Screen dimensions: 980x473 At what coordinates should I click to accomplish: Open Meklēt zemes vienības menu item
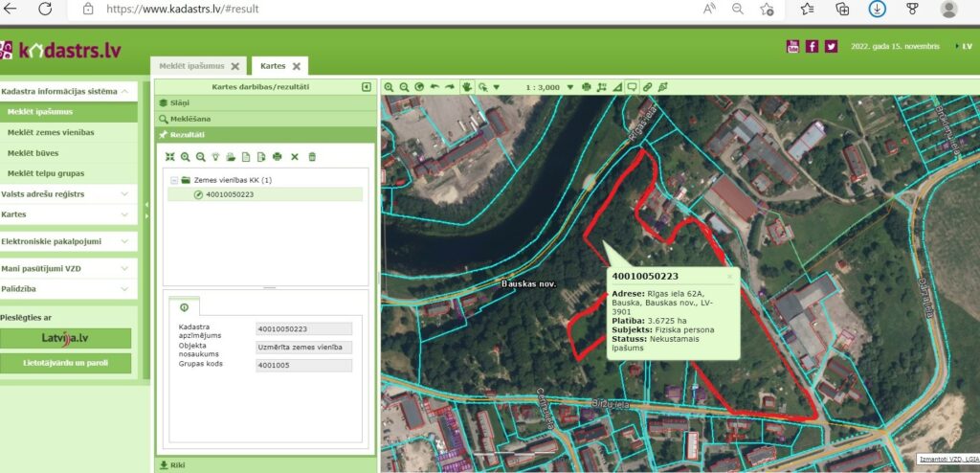(52, 133)
